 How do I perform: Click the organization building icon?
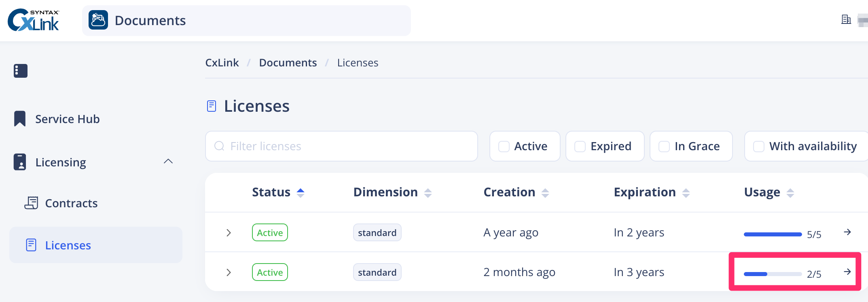pyautogui.click(x=846, y=19)
